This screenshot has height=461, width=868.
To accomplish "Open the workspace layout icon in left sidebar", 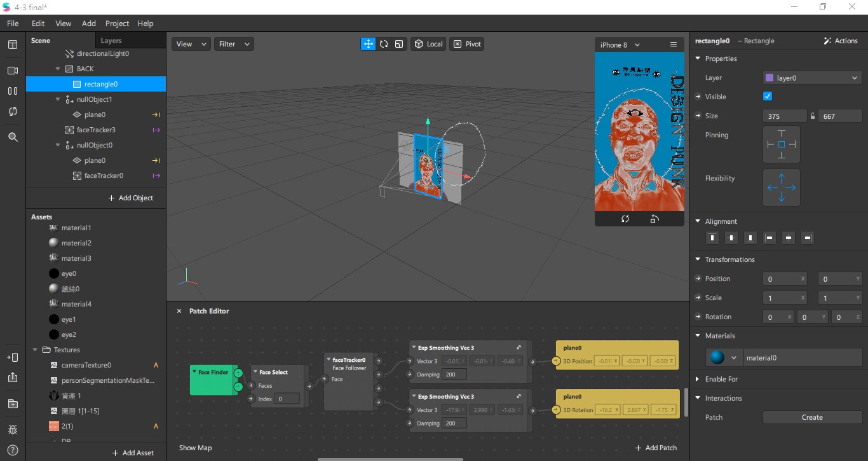I will coord(13,45).
